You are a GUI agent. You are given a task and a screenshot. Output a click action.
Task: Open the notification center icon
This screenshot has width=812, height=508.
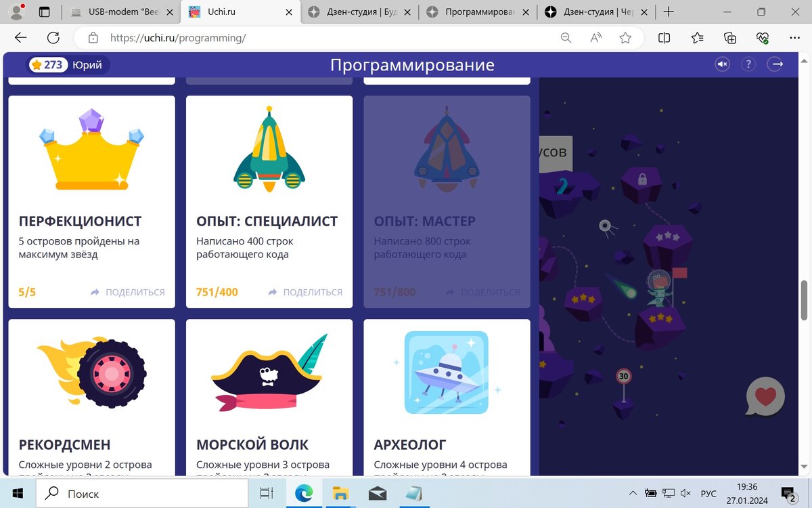[x=788, y=493]
